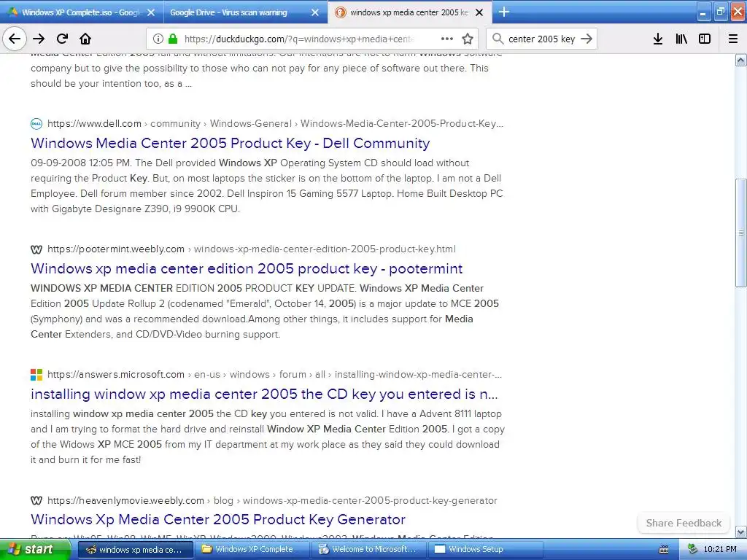This screenshot has width=747, height=560.
Task: Click the green padlock security icon
Action: coord(172,39)
